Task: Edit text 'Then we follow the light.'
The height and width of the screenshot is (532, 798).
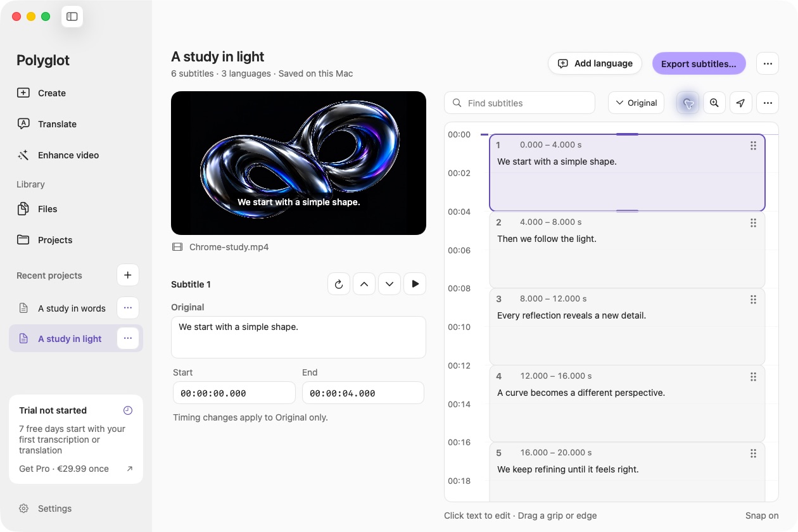Action: tap(547, 239)
